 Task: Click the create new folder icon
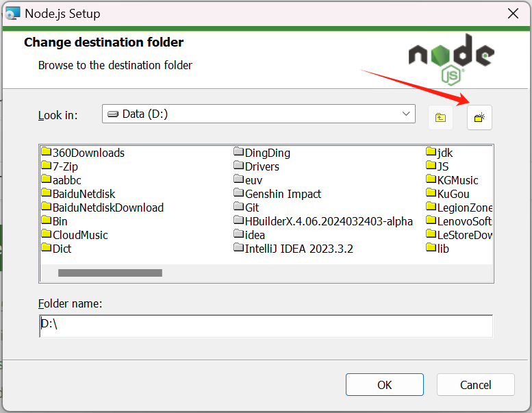click(x=479, y=117)
